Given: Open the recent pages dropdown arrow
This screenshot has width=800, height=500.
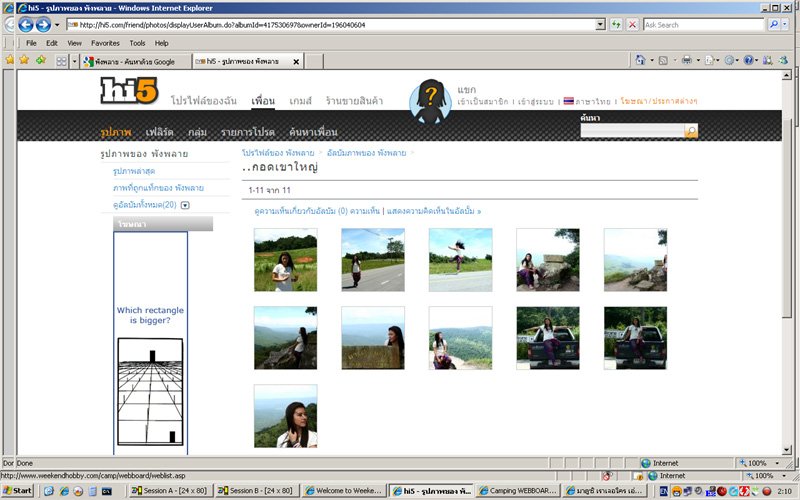Looking at the screenshot, I should 59,24.
